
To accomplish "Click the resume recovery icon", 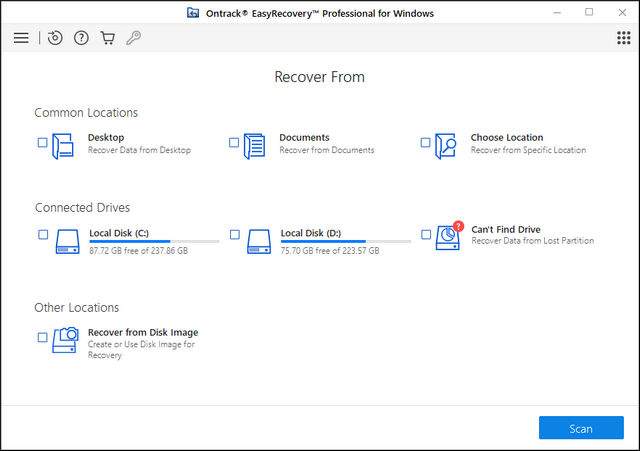I will [x=55, y=38].
